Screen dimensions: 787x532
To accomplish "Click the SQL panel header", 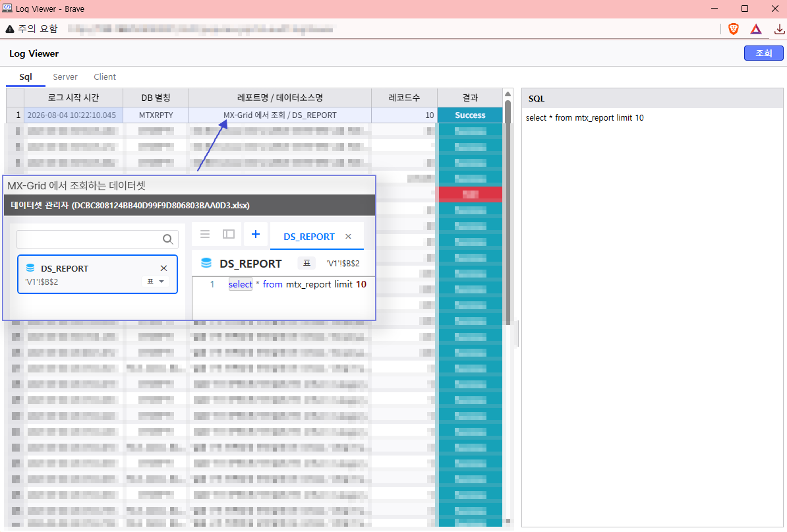I will click(x=652, y=98).
